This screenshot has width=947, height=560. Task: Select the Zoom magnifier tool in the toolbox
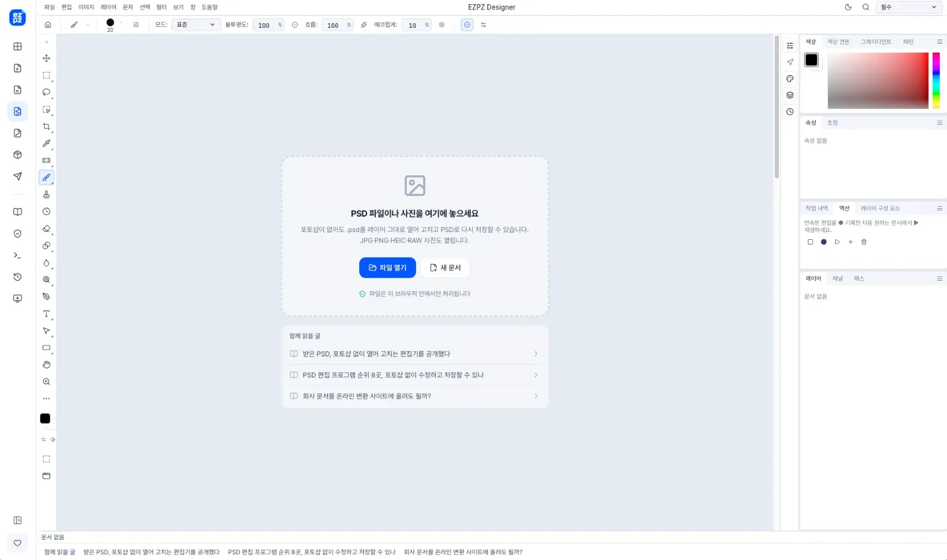point(46,382)
